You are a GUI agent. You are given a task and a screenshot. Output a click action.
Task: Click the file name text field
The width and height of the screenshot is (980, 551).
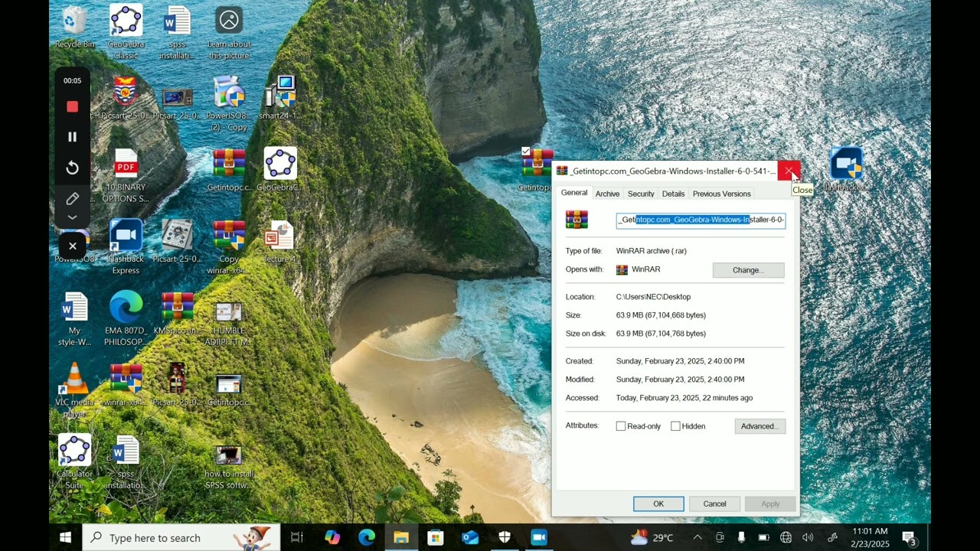701,220
